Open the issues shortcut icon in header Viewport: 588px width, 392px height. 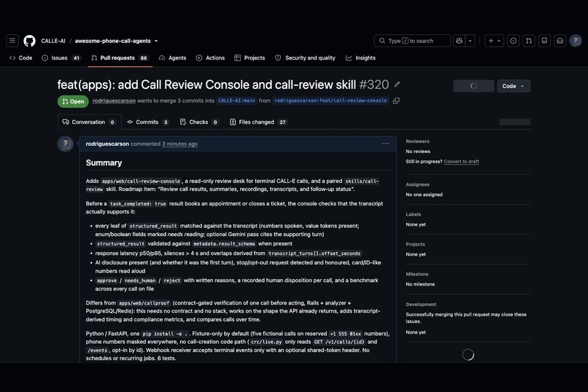pos(514,41)
